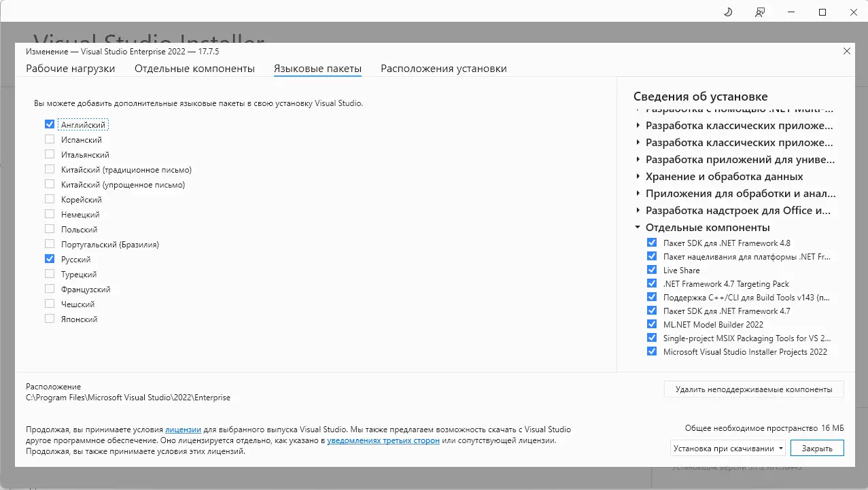Toggle dark mode moon icon in title bar
The image size is (868, 490).
pyautogui.click(x=727, y=12)
